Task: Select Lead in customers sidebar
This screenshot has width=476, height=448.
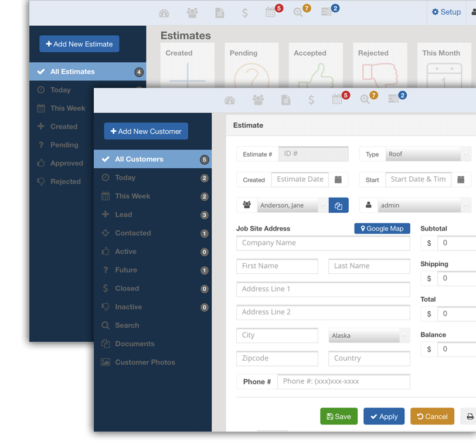Action: (152, 215)
